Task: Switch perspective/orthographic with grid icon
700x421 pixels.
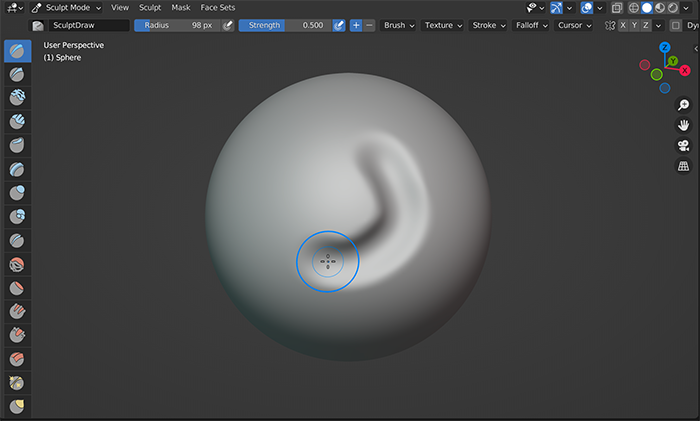Action: (683, 166)
